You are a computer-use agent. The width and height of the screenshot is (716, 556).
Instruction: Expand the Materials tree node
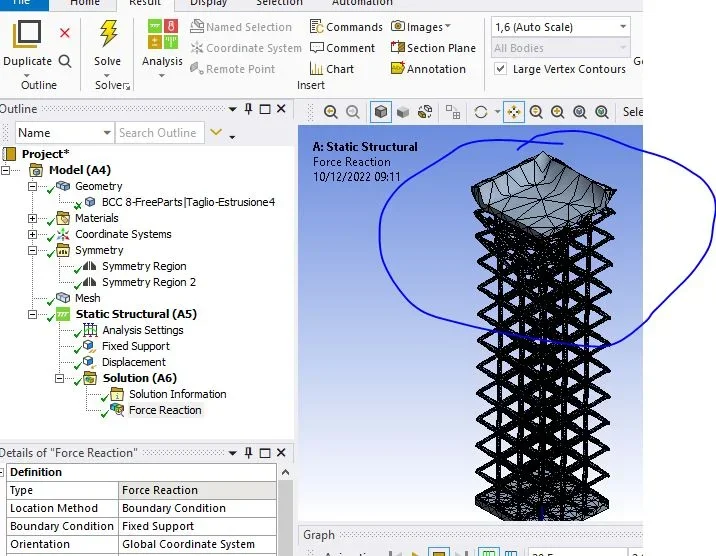coord(32,218)
